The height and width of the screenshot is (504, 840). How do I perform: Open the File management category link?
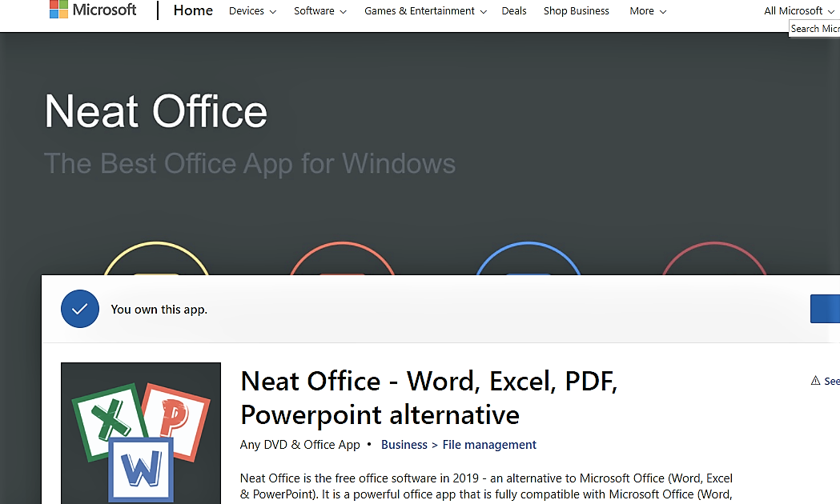(x=489, y=445)
